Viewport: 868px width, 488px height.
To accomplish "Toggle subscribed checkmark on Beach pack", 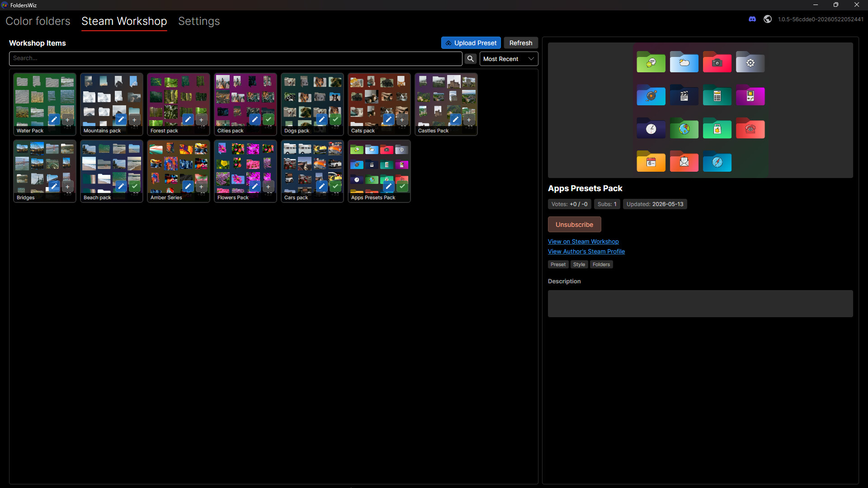I will point(134,187).
